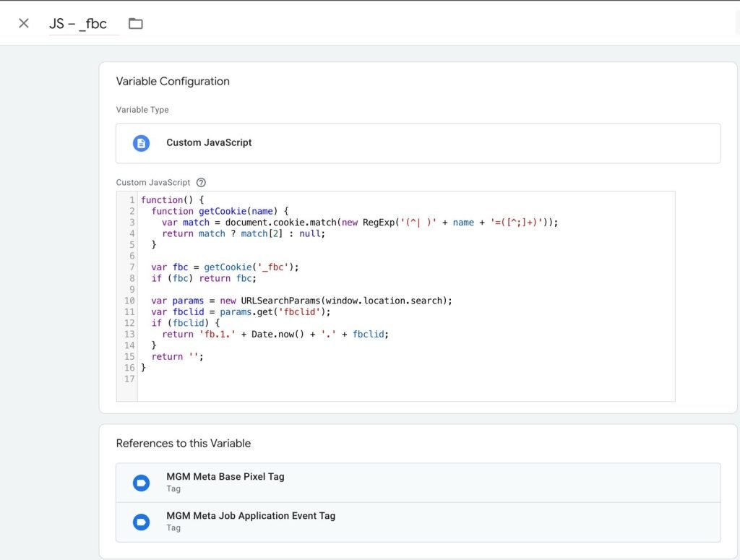
Task: Open the folder icon next to variable name
Action: (x=135, y=23)
